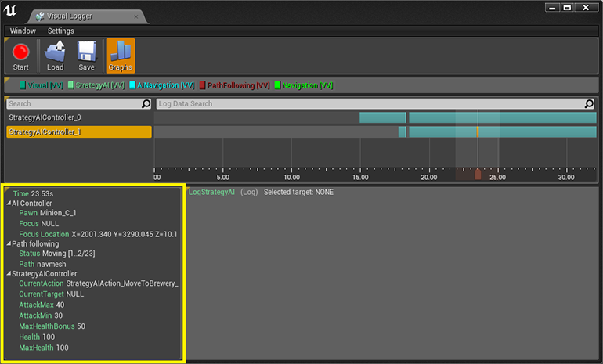Click the red Start recording button
Image resolution: width=603 pixels, height=364 pixels.
pyautogui.click(x=21, y=56)
